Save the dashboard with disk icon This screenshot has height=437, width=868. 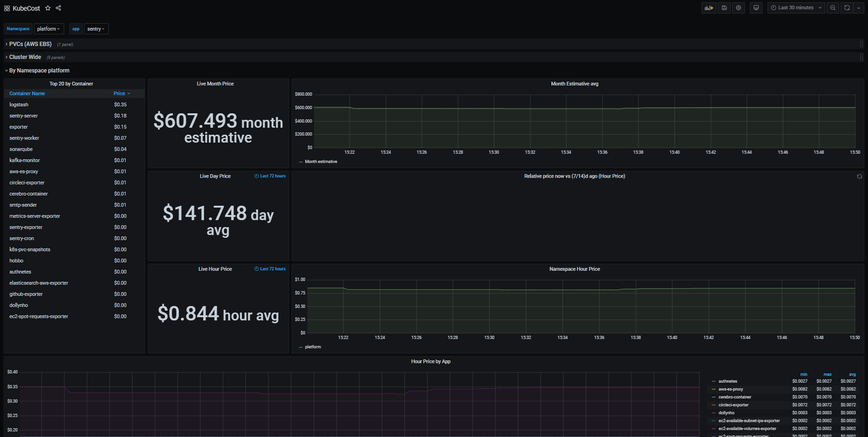click(724, 8)
